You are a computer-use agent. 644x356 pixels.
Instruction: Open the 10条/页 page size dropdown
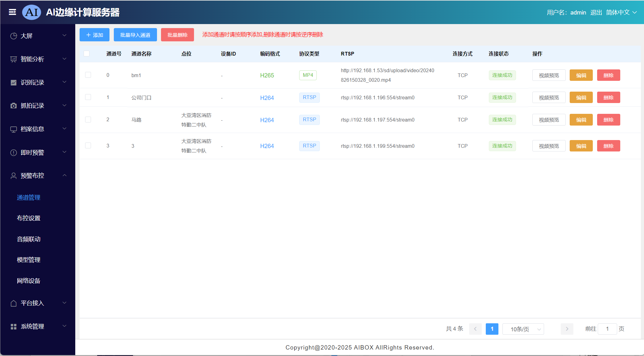523,329
